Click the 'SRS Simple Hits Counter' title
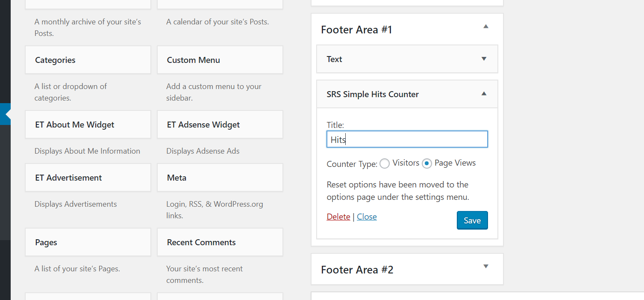The image size is (644, 300). [373, 94]
